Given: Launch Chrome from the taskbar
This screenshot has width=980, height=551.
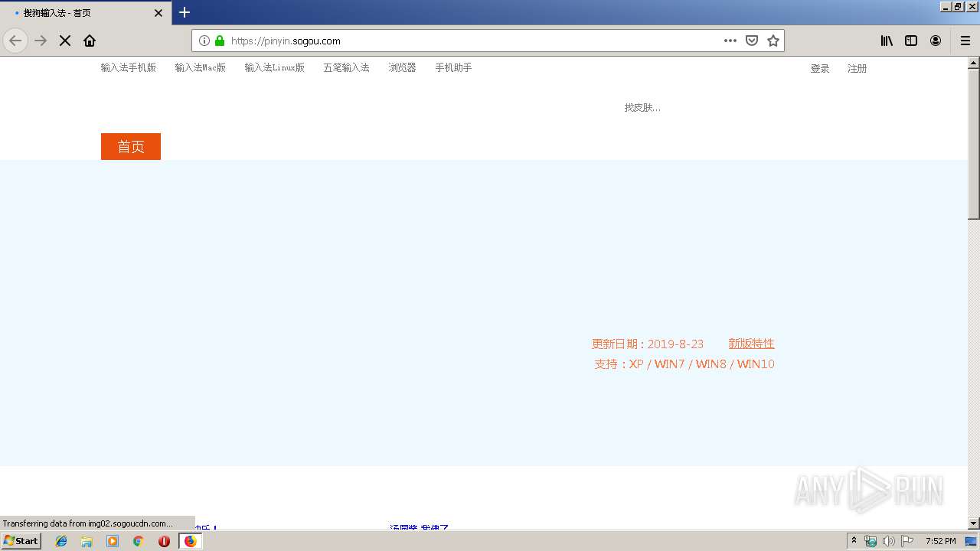Looking at the screenshot, I should tap(139, 541).
